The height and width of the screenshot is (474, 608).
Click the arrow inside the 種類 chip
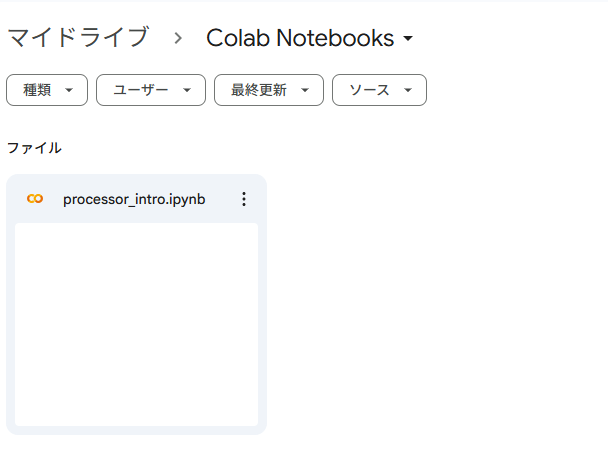[x=69, y=90]
